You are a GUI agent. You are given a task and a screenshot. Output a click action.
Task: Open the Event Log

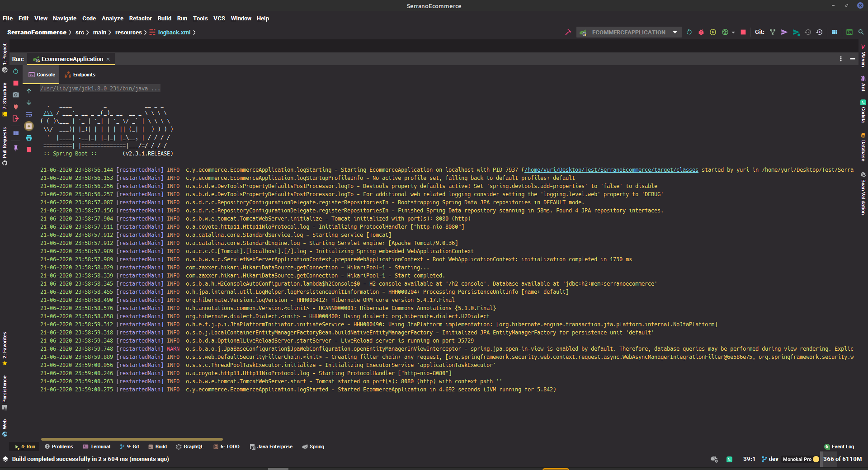tap(839, 446)
